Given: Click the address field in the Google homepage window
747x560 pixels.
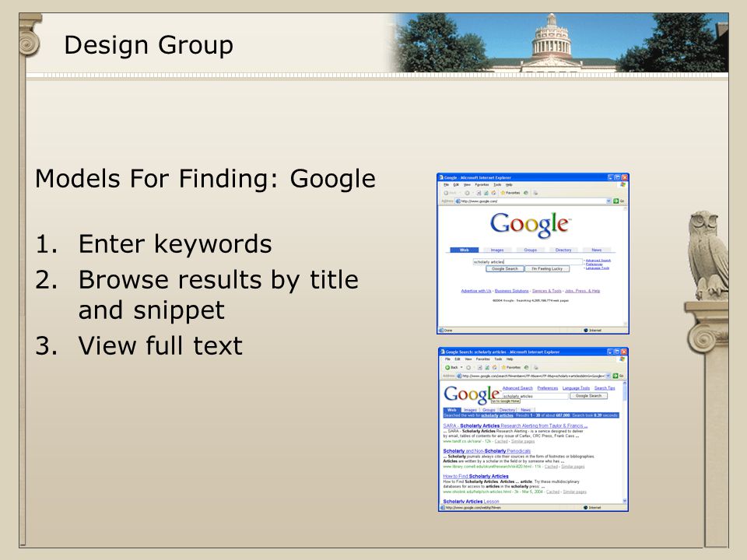Looking at the screenshot, I should point(534,201).
